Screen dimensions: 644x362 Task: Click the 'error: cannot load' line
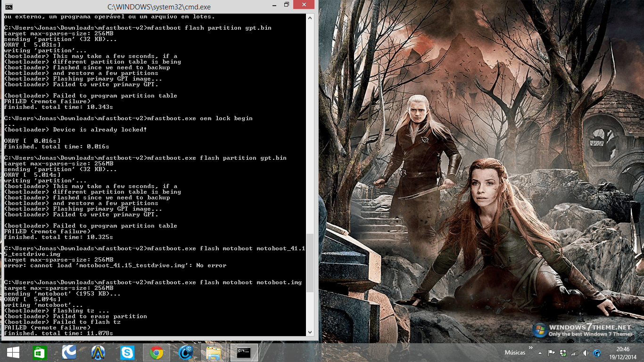click(x=115, y=265)
